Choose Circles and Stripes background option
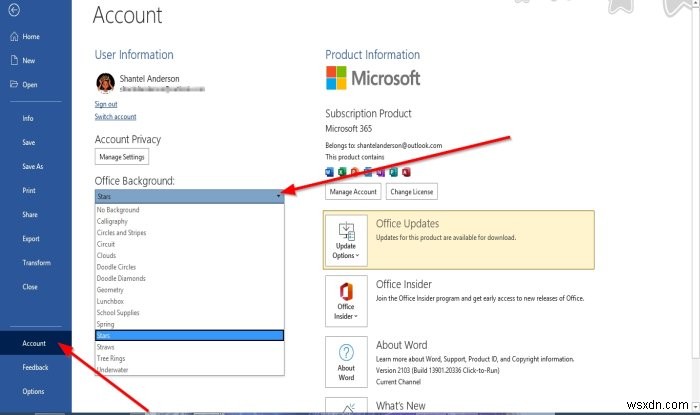 point(190,232)
